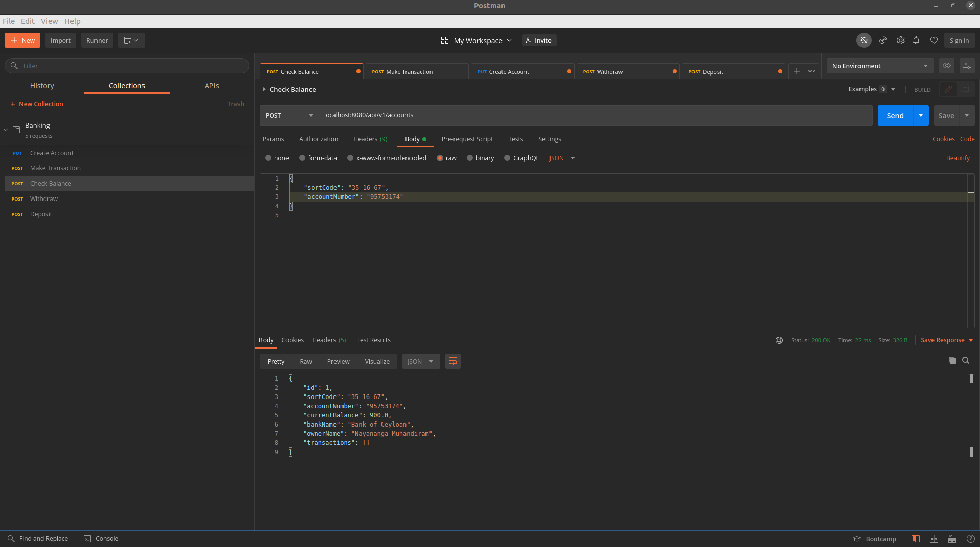The height and width of the screenshot is (547, 980).
Task: Open the settings gear icon
Action: [901, 40]
